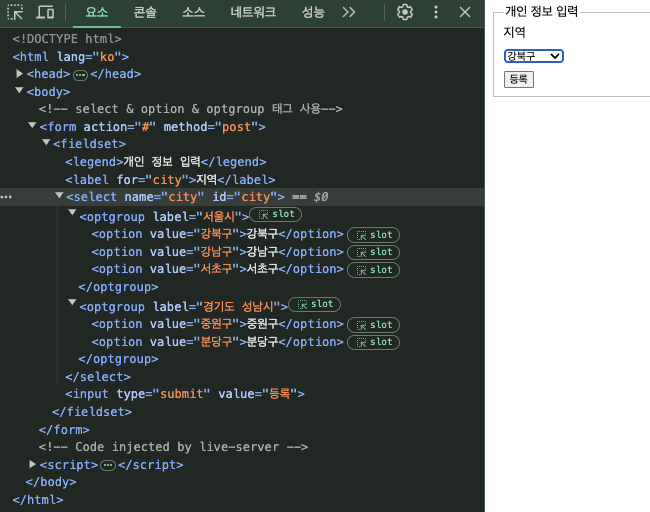
Task: Select the closing </html> line
Action: click(x=38, y=500)
